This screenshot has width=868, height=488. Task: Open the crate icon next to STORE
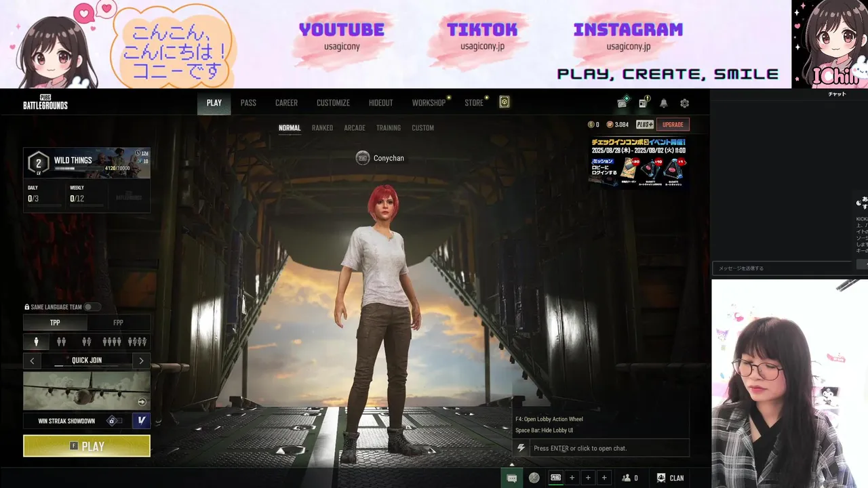[x=504, y=102]
